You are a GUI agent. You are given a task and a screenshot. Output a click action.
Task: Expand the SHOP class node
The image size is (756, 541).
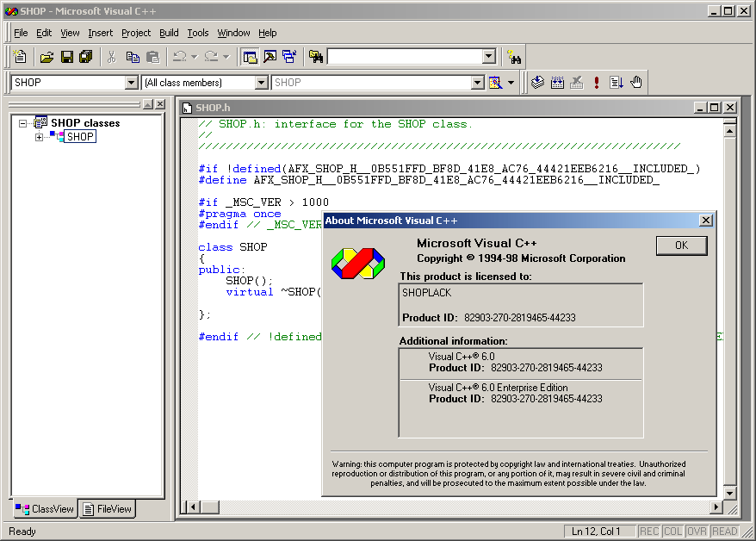pos(39,138)
